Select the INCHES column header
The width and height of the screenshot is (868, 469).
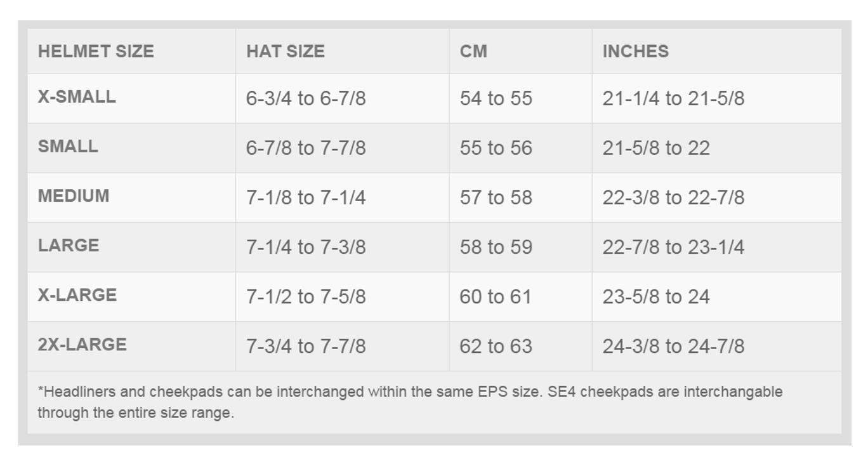pos(635,51)
